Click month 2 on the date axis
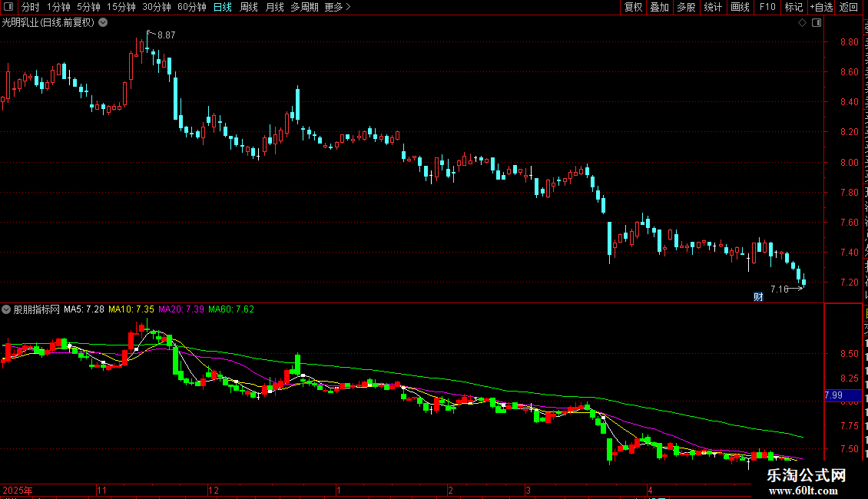868x499 pixels. [451, 490]
